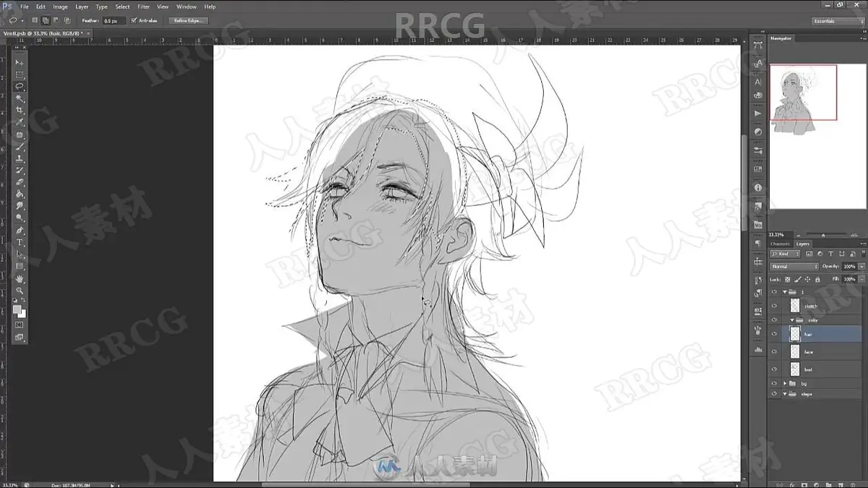Open the Window menu

tap(186, 7)
